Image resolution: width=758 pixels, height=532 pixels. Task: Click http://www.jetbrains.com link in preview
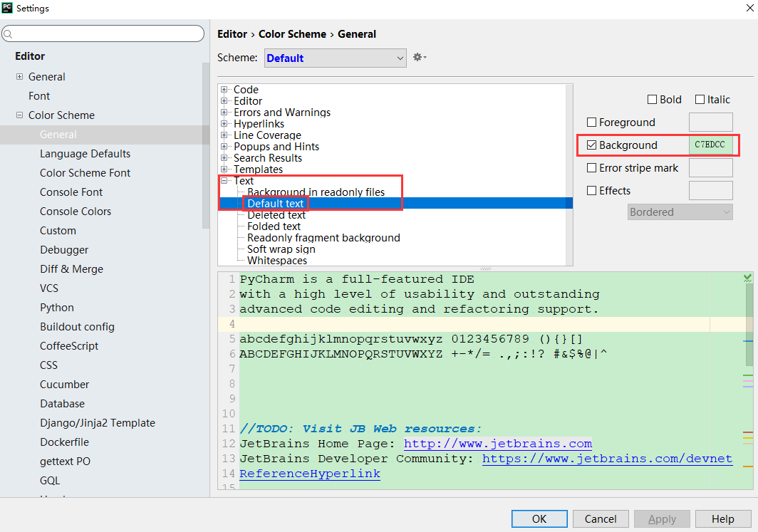(498, 444)
